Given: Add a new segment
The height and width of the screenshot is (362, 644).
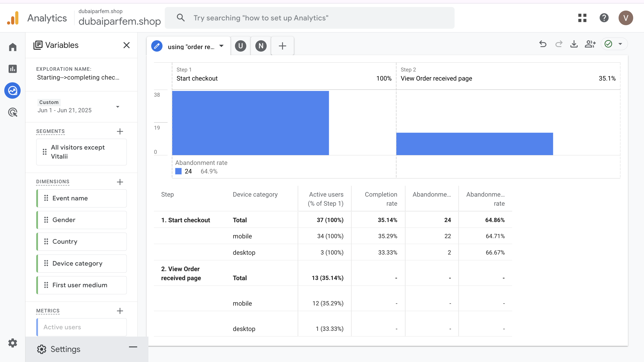Looking at the screenshot, I should (x=120, y=131).
